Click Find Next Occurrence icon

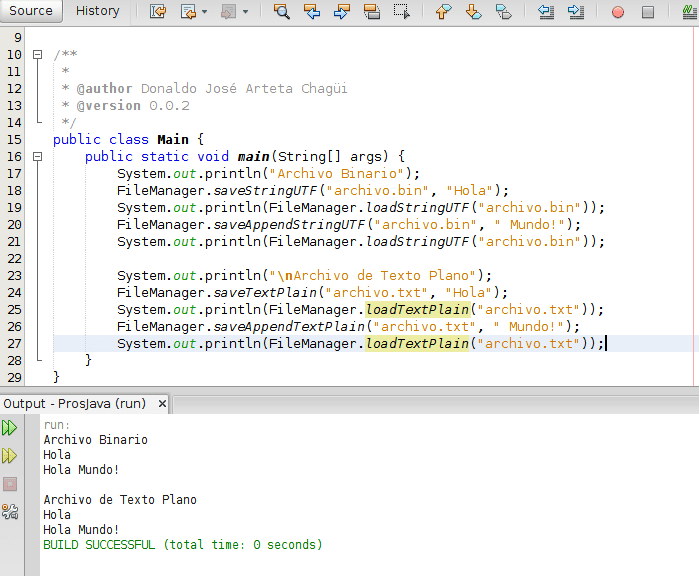(342, 11)
